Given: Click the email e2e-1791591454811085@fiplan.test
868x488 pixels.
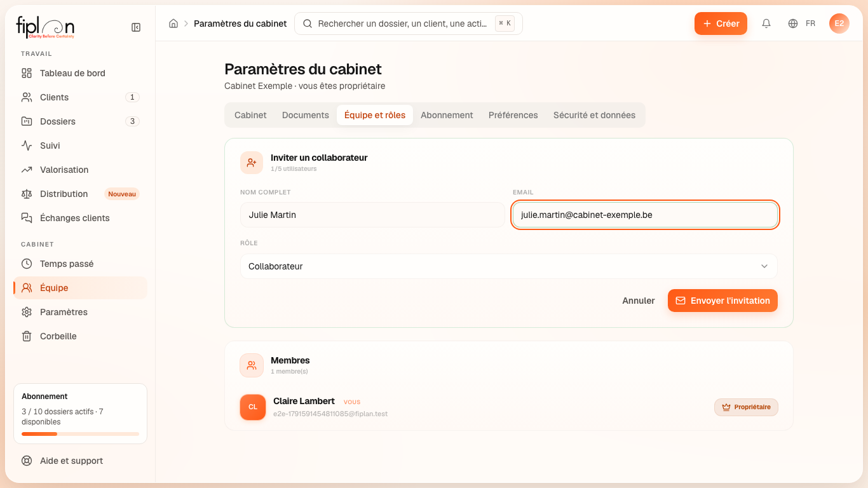Looking at the screenshot, I should coord(330,414).
